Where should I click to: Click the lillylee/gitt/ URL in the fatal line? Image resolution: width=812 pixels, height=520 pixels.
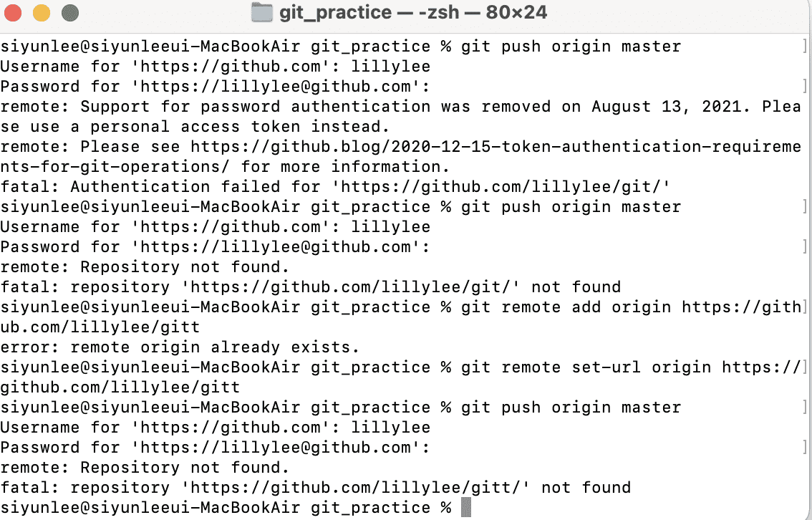(x=355, y=488)
